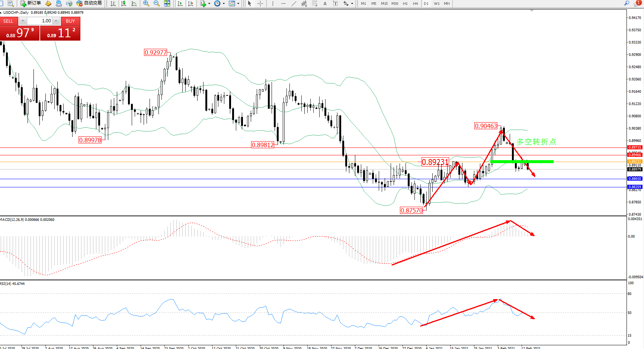
Task: Click the lot volume input field
Action: coord(39,21)
